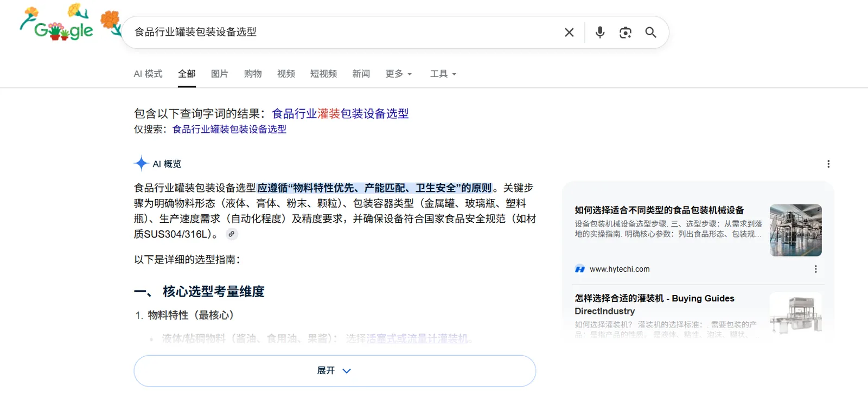Click the AI 概览 label
This screenshot has height=398, width=868.
[x=167, y=164]
